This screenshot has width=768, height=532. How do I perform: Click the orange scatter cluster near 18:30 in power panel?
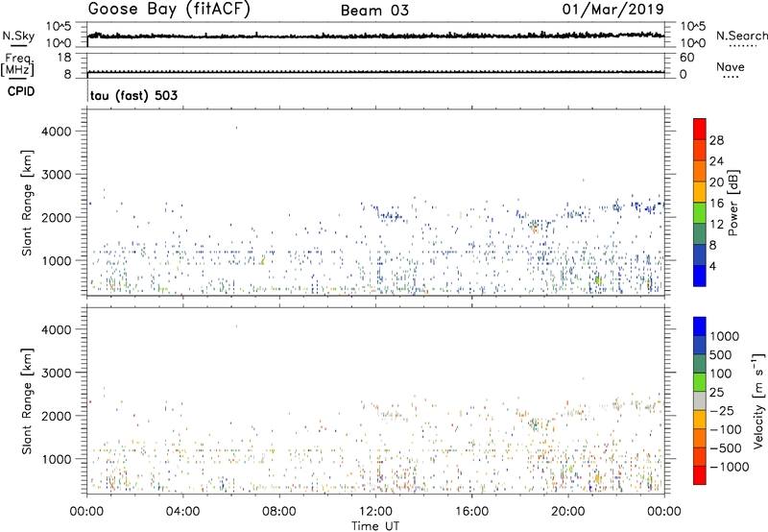535,228
